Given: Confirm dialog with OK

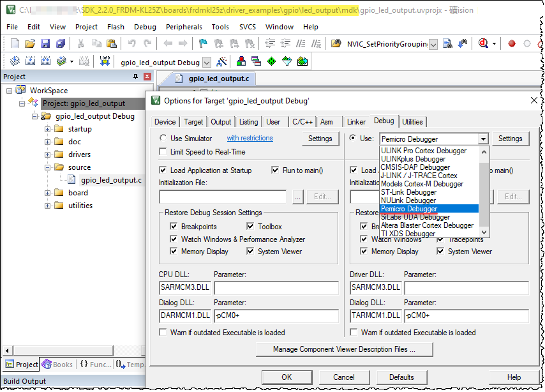Looking at the screenshot, I should pyautogui.click(x=287, y=377).
